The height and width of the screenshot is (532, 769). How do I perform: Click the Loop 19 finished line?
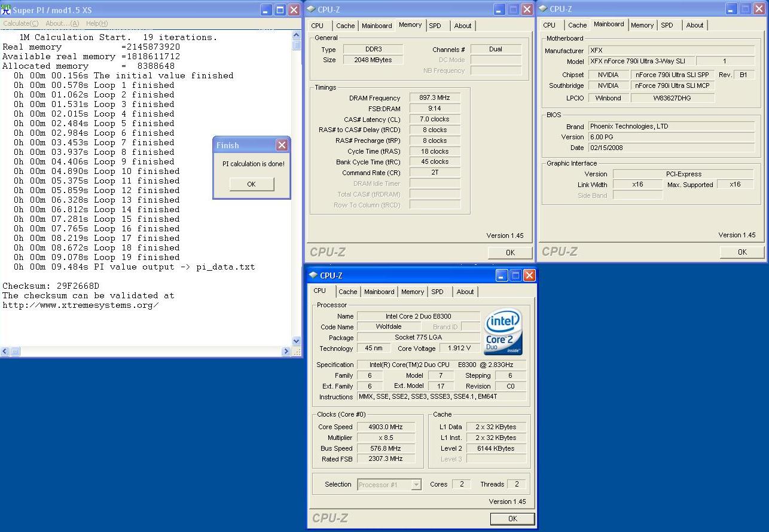(97, 257)
